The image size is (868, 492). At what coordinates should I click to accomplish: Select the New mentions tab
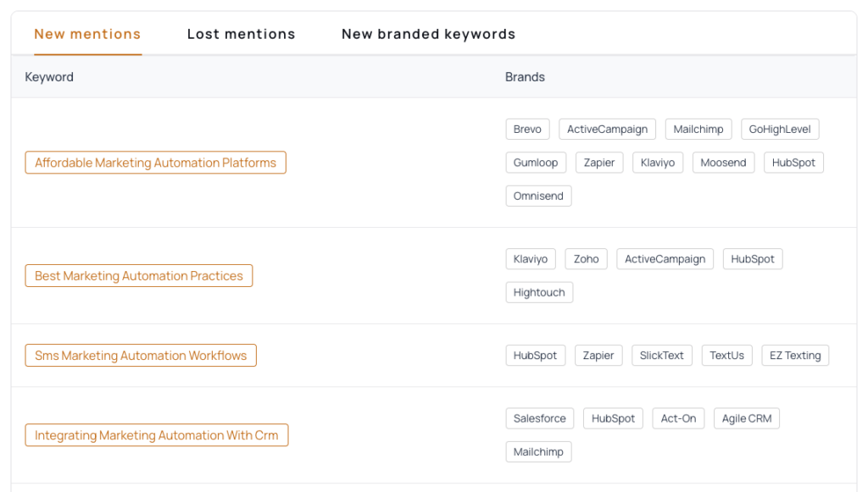pyautogui.click(x=87, y=35)
